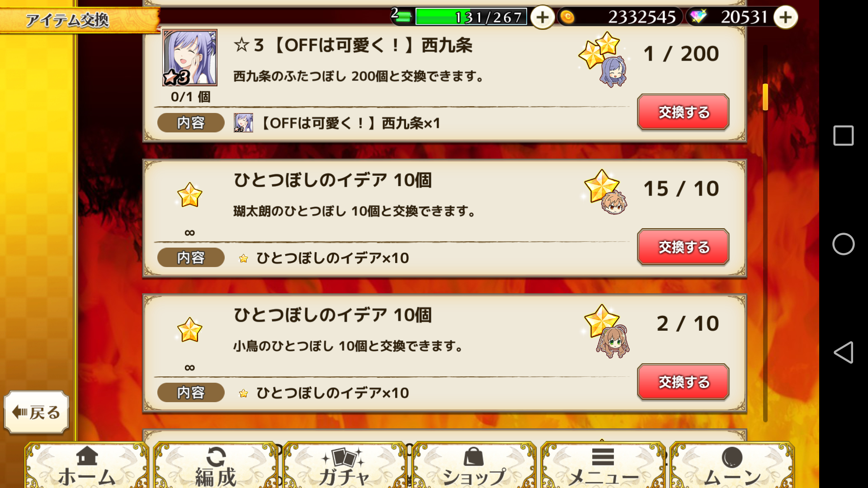Screen dimensions: 868x488
Task: Open the メニュー tab
Action: tap(603, 465)
